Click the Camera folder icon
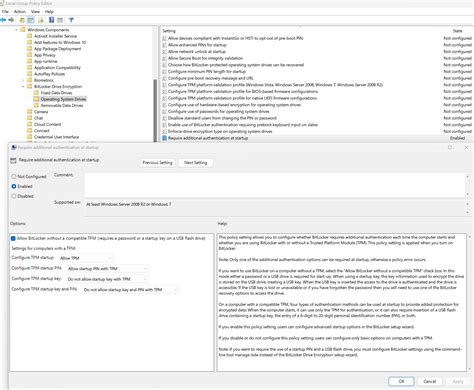This screenshot has width=474, height=390. pyautogui.click(x=29, y=112)
